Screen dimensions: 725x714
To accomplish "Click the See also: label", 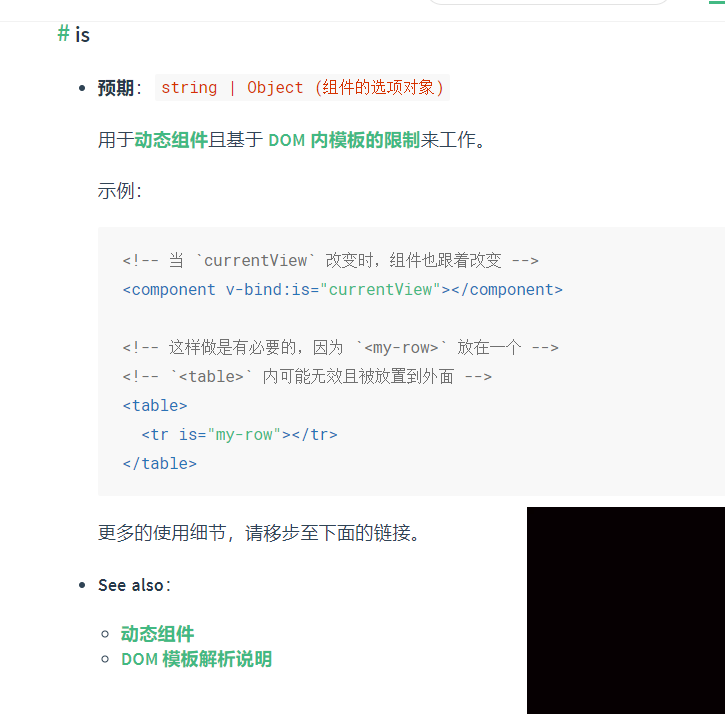I will pyautogui.click(x=135, y=585).
